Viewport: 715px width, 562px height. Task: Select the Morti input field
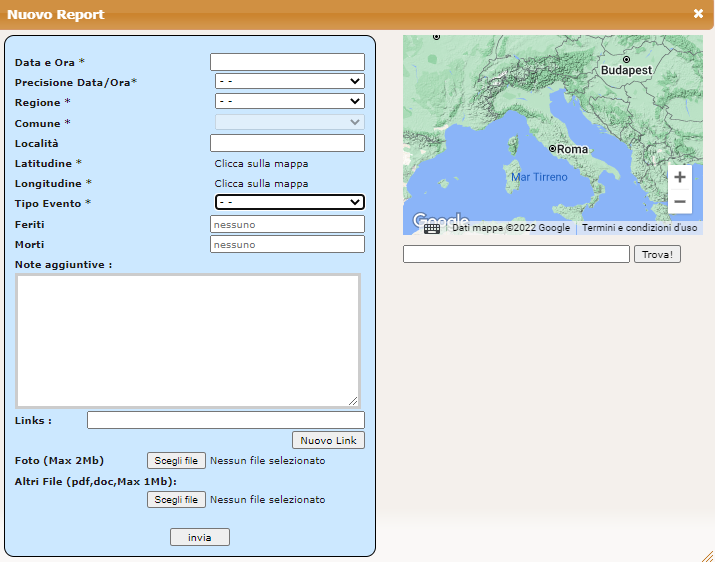(x=287, y=244)
